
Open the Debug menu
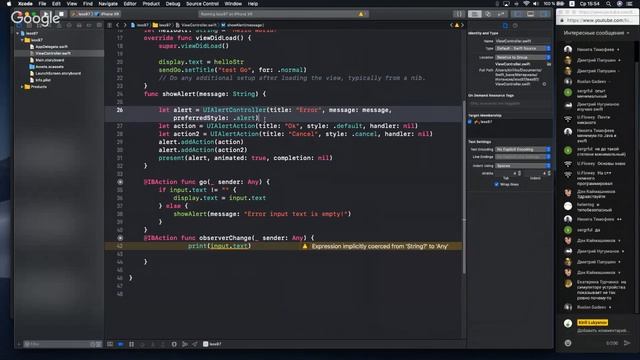click(x=173, y=4)
